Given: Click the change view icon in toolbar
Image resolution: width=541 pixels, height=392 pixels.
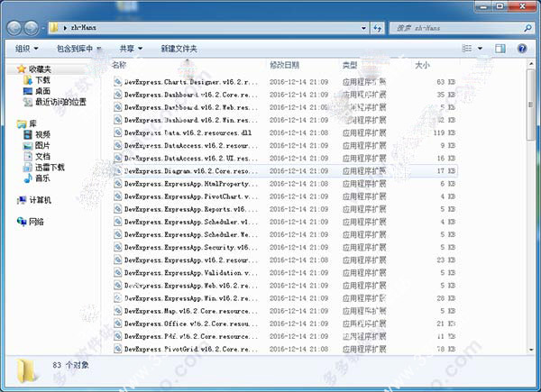Looking at the screenshot, I should pos(467,48).
